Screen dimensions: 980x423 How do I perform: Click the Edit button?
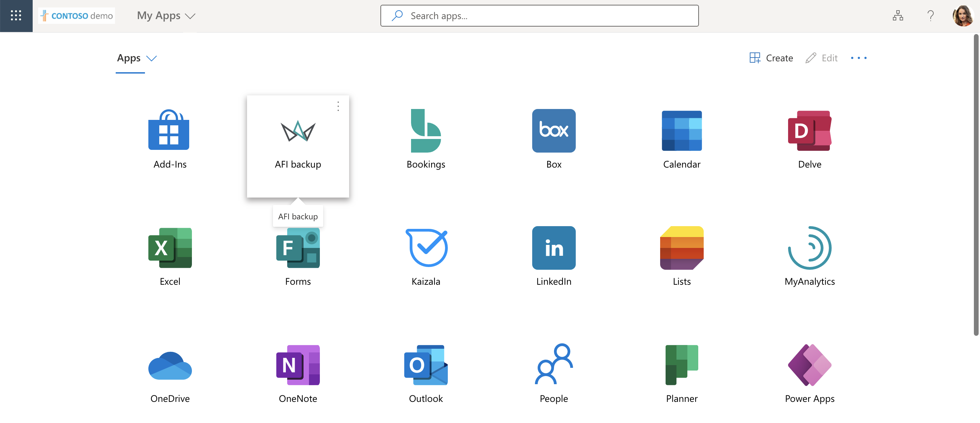pos(822,58)
